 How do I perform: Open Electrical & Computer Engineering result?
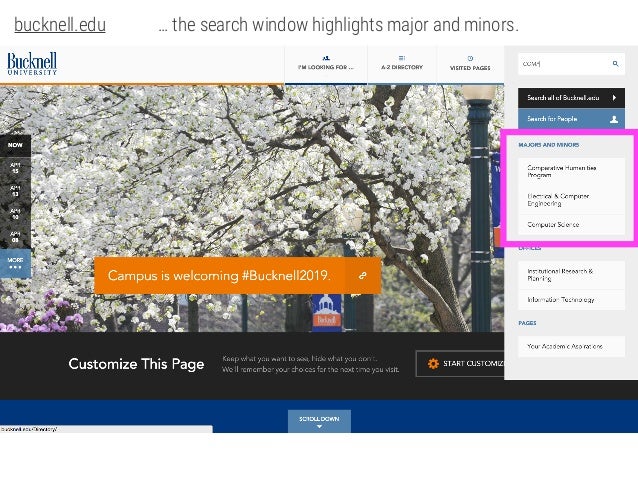pos(571,200)
